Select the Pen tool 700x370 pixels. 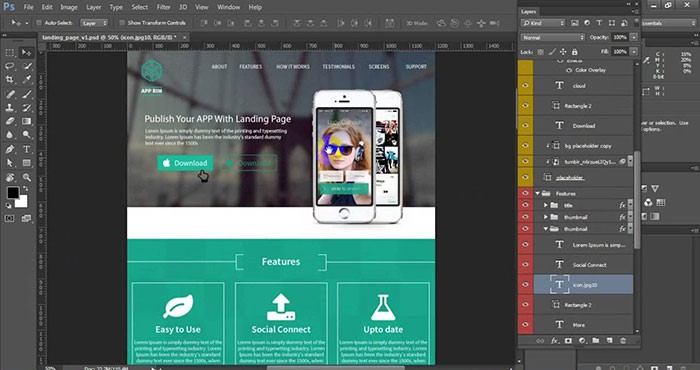(9, 149)
